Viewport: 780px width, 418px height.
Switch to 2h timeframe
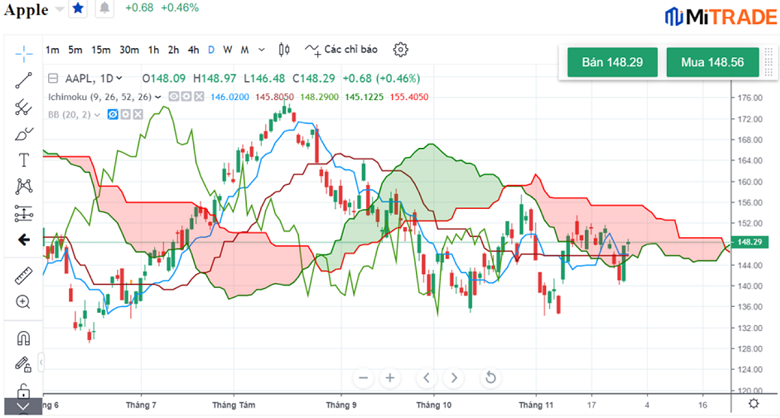point(173,50)
